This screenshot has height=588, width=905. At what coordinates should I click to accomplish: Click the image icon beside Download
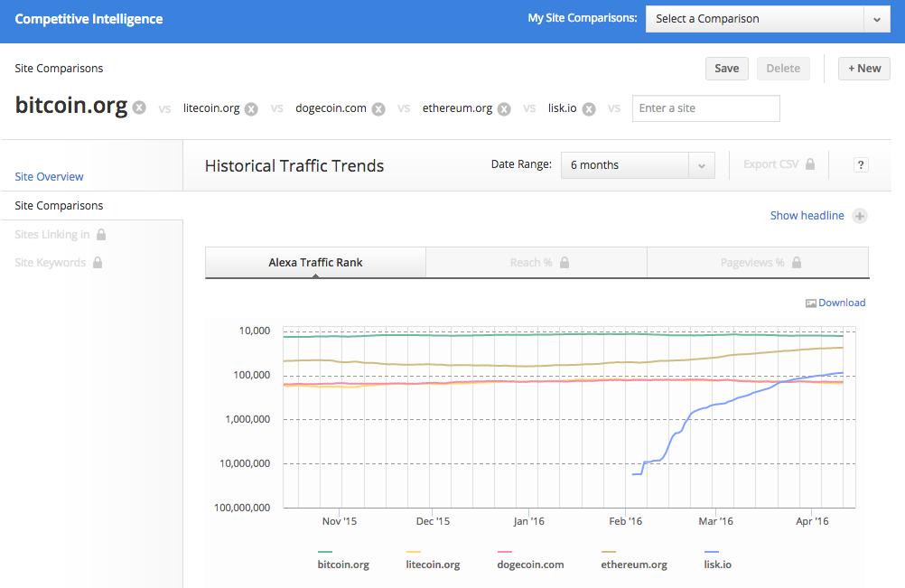811,303
